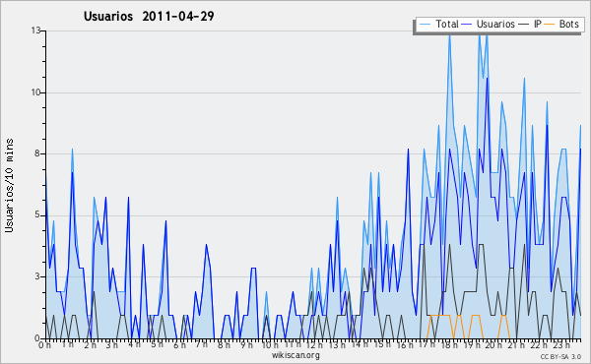The image size is (591, 364).
Task: Click the 'CC BY-SA 3.0' license text
Action: [560, 356]
